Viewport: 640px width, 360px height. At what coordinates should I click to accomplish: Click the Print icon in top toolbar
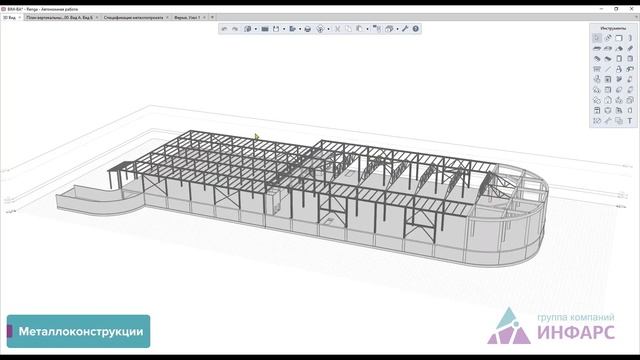[x=307, y=29]
